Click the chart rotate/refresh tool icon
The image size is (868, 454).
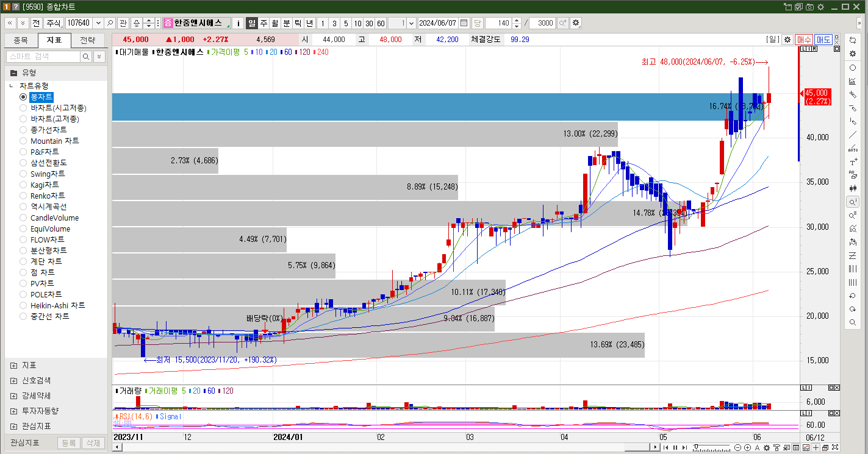click(x=853, y=40)
